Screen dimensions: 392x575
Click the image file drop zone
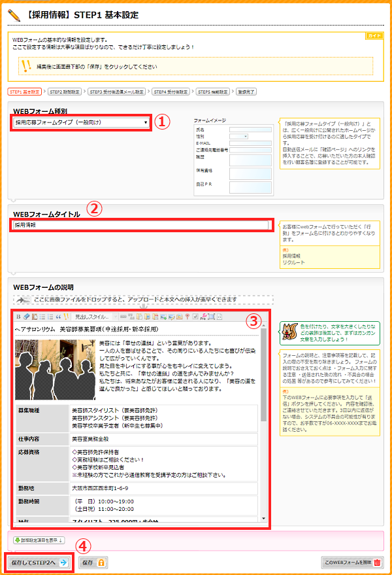click(143, 300)
